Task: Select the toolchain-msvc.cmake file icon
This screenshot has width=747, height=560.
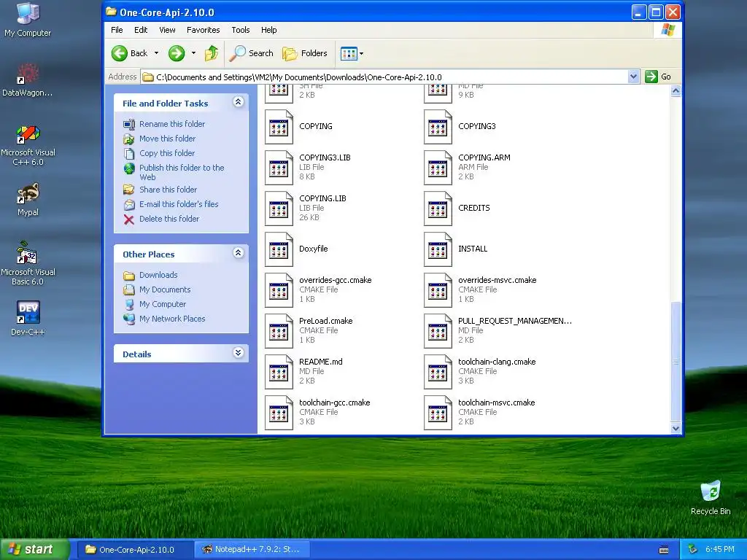Action: click(x=438, y=413)
